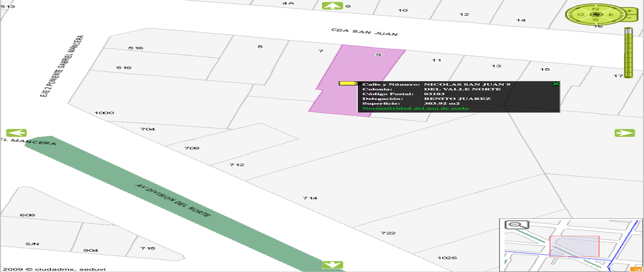The height and width of the screenshot is (272, 644).
Task: Click the CDA SAN JUAN street label
Action: click(x=364, y=33)
